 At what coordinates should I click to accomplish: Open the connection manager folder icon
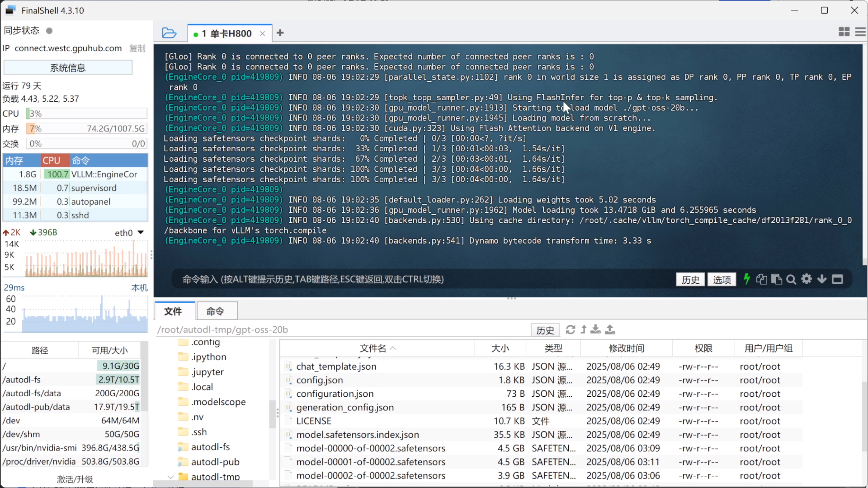169,33
